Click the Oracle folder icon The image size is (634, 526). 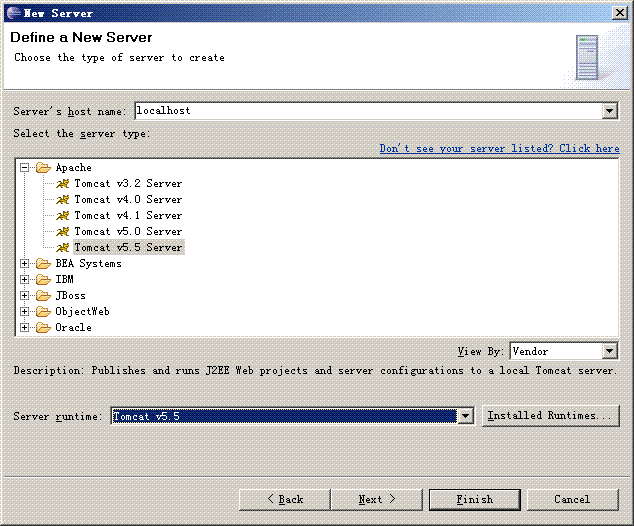click(43, 327)
